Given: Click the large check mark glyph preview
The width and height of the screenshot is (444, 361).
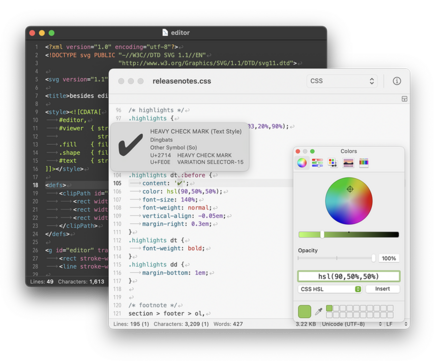Looking at the screenshot, I should (x=131, y=145).
